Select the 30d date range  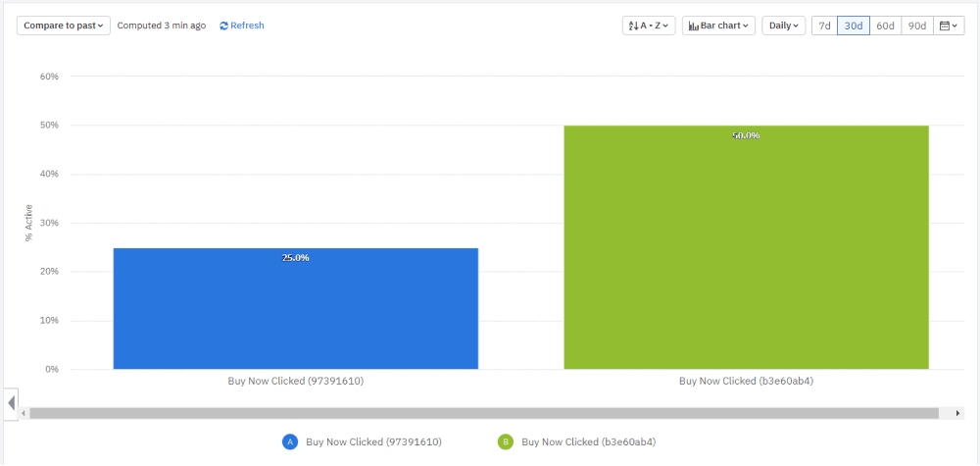click(854, 26)
